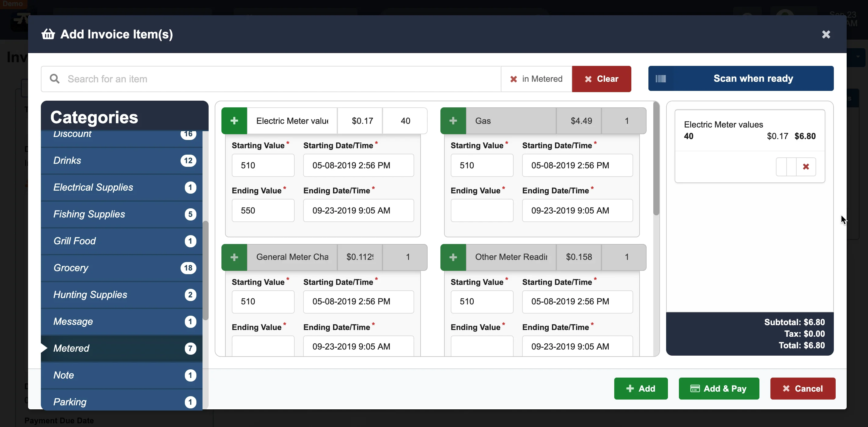This screenshot has width=868, height=427.
Task: Open the Fishing Supplies category
Action: pos(89,214)
